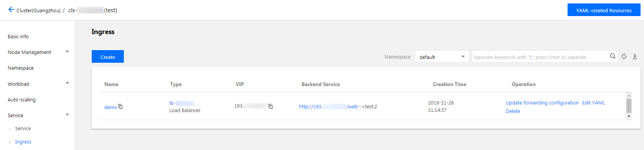644x150 pixels.
Task: Expand the Node Management menu
Action: coord(67,52)
